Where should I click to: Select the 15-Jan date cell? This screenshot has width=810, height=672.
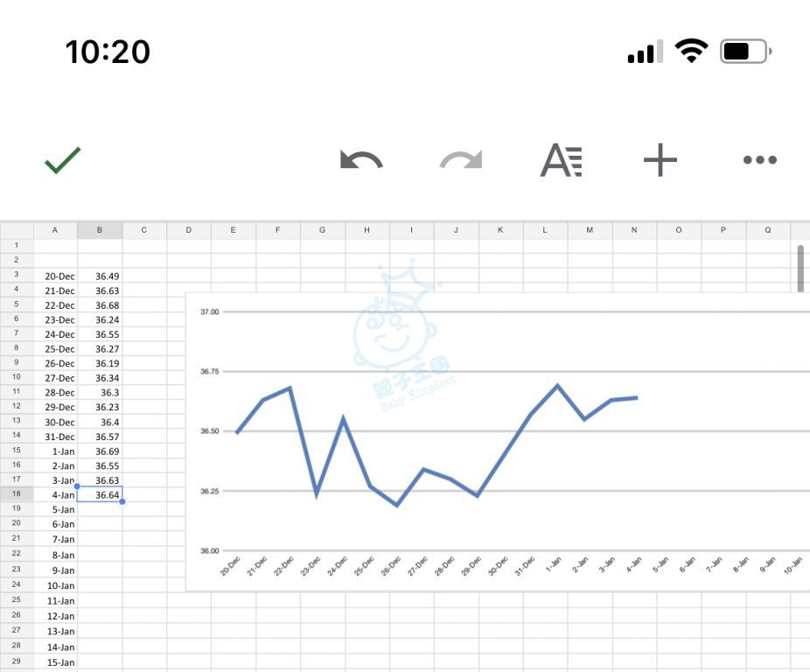56,662
